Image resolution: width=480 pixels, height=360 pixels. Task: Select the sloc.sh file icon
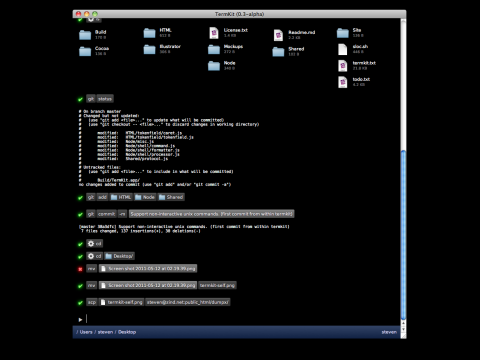click(x=343, y=49)
